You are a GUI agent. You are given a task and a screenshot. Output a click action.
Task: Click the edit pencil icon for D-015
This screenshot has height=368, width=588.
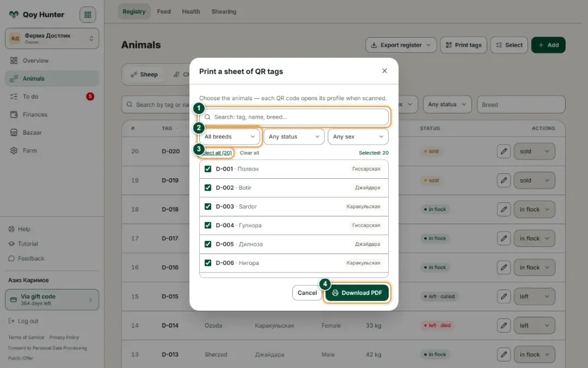click(504, 296)
